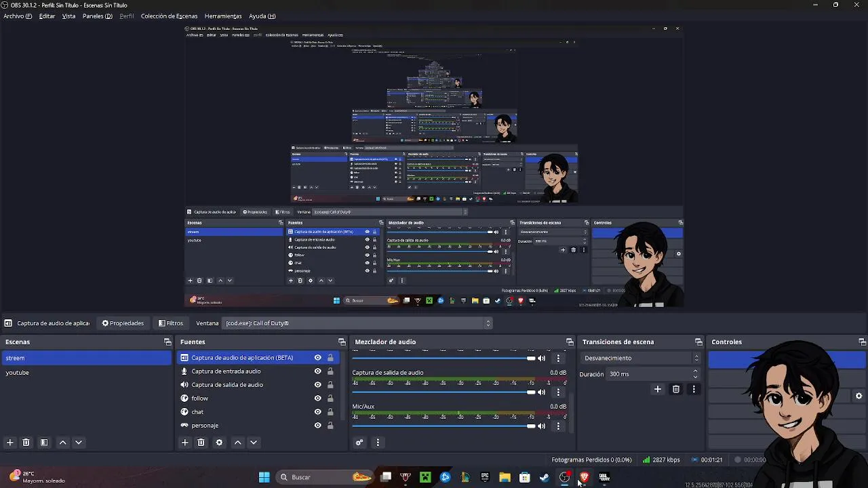Open the Herramientas menu

click(223, 16)
